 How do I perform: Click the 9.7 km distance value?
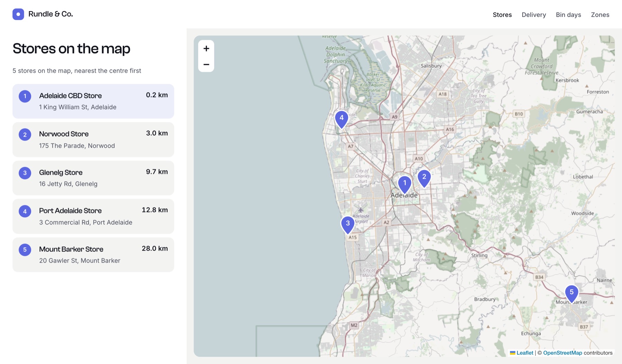[x=157, y=172]
